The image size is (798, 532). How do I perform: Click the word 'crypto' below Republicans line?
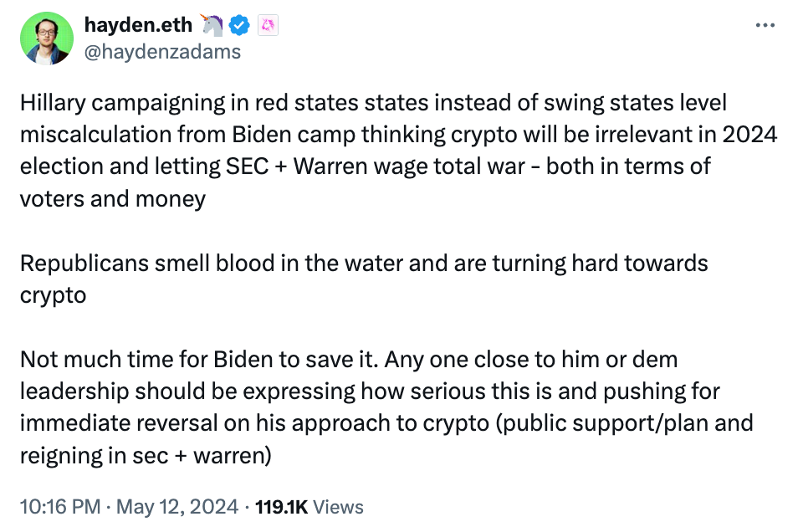(53, 296)
